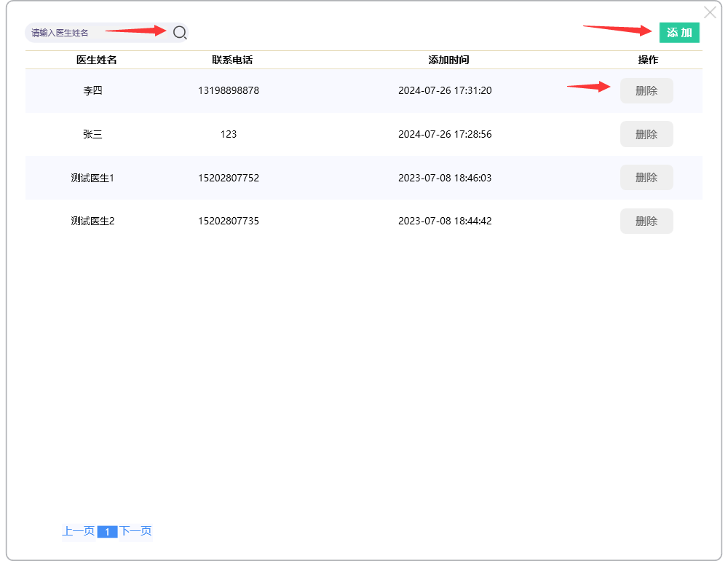Click the magnifier search icon
Screen dimensions: 728x561
tap(180, 32)
